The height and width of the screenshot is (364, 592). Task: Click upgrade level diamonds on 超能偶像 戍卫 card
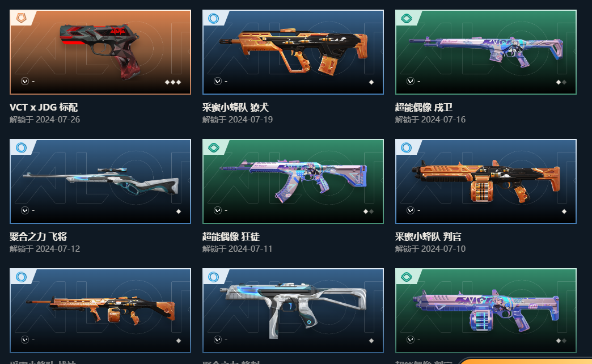(x=561, y=82)
